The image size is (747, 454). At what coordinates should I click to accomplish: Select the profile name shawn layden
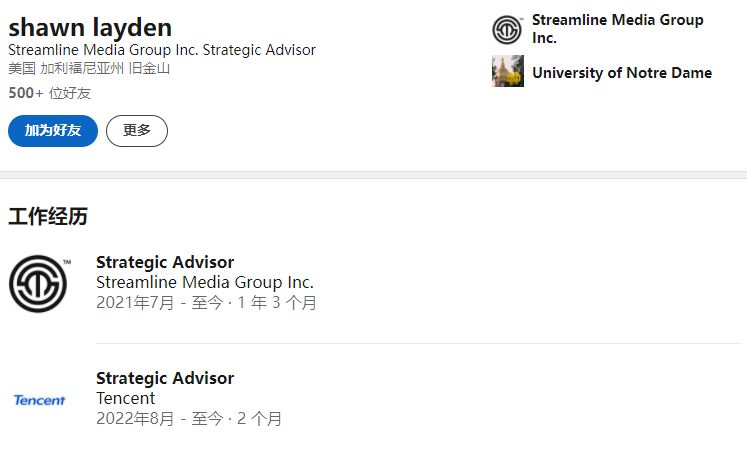point(90,27)
